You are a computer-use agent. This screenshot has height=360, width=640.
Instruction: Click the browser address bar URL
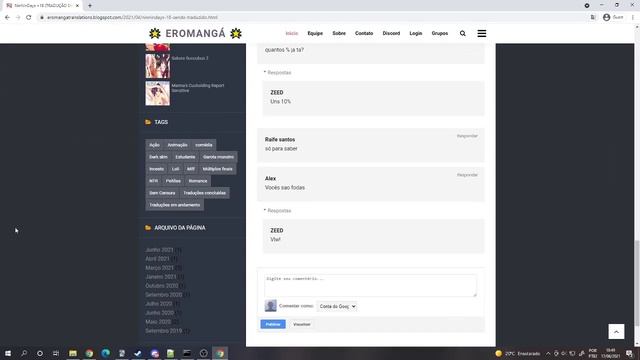click(x=132, y=18)
